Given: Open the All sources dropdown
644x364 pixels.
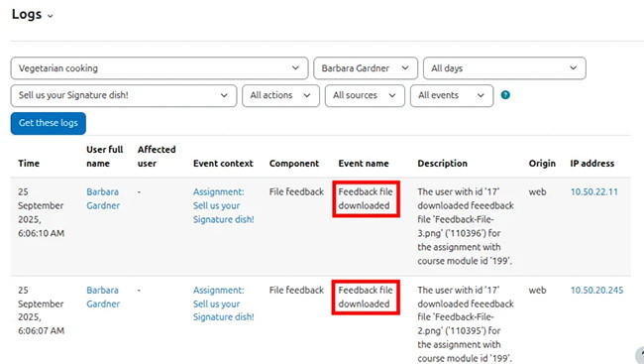Looking at the screenshot, I should [x=365, y=95].
